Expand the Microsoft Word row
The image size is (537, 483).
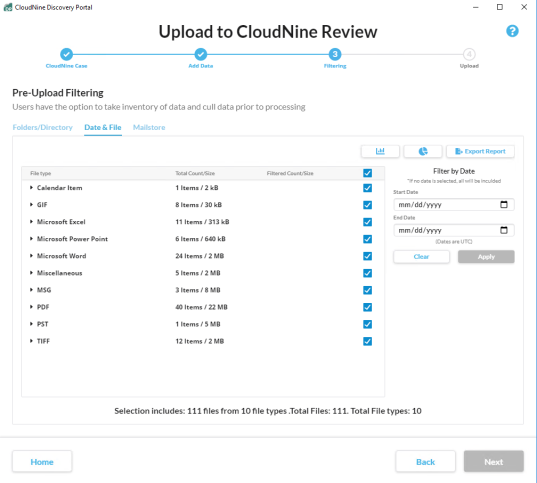click(31, 256)
